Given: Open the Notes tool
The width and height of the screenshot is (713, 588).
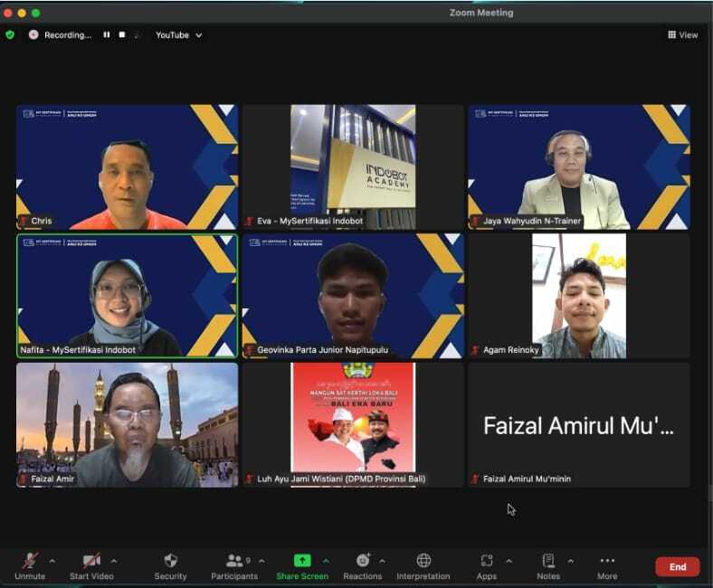Looking at the screenshot, I should [547, 561].
